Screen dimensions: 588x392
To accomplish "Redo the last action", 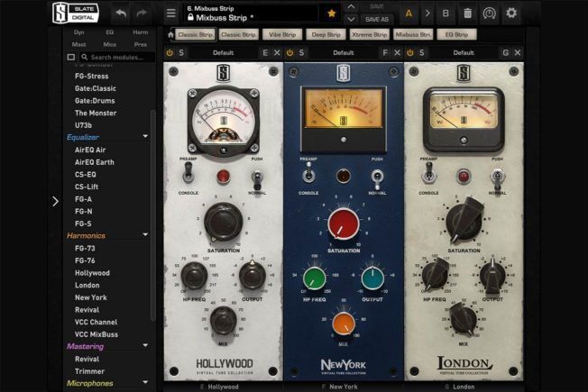I will (x=142, y=14).
